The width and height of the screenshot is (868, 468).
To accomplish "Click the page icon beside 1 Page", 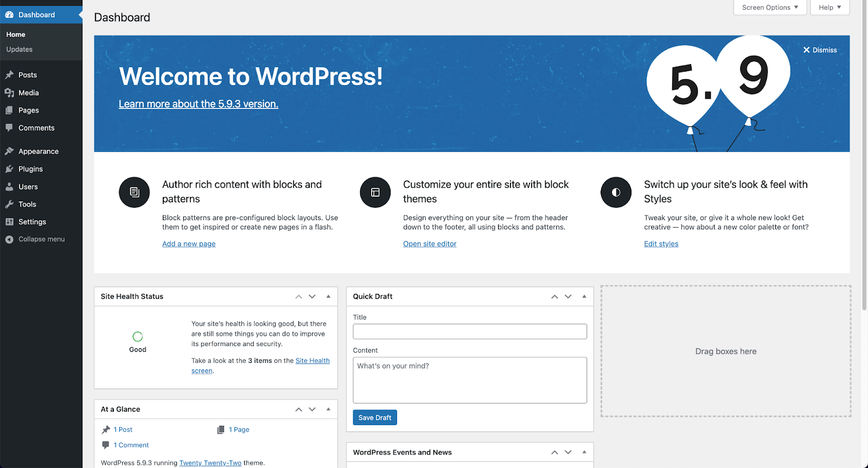I will coord(221,429).
